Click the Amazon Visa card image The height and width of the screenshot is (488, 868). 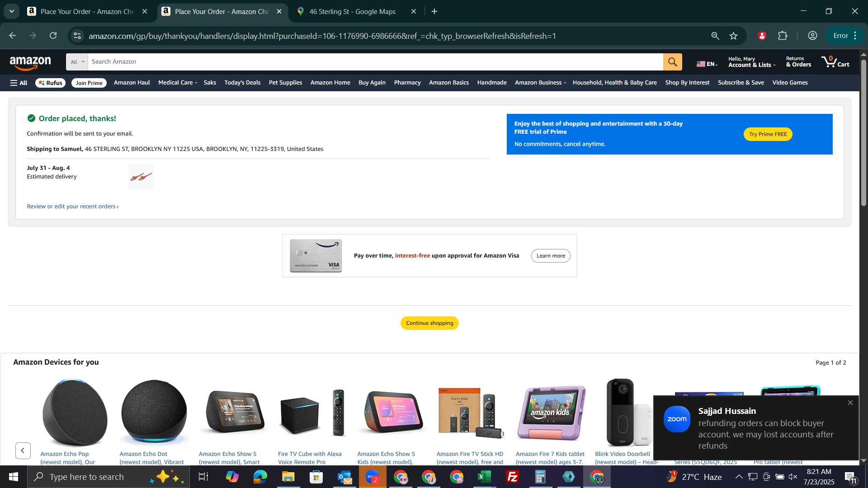[x=316, y=256]
